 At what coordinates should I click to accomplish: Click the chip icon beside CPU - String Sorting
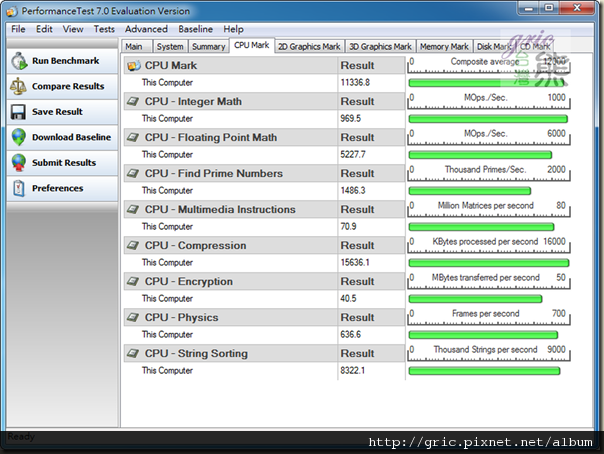(133, 353)
